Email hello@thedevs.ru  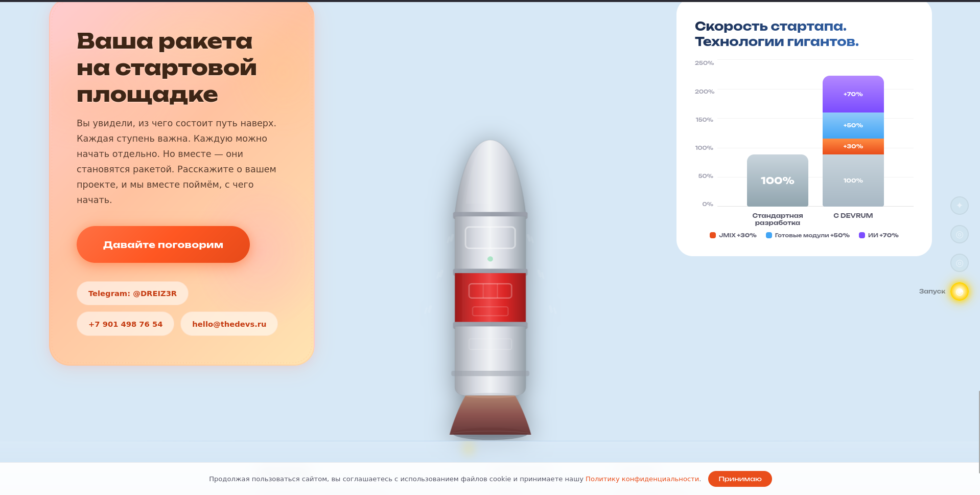[x=229, y=324]
